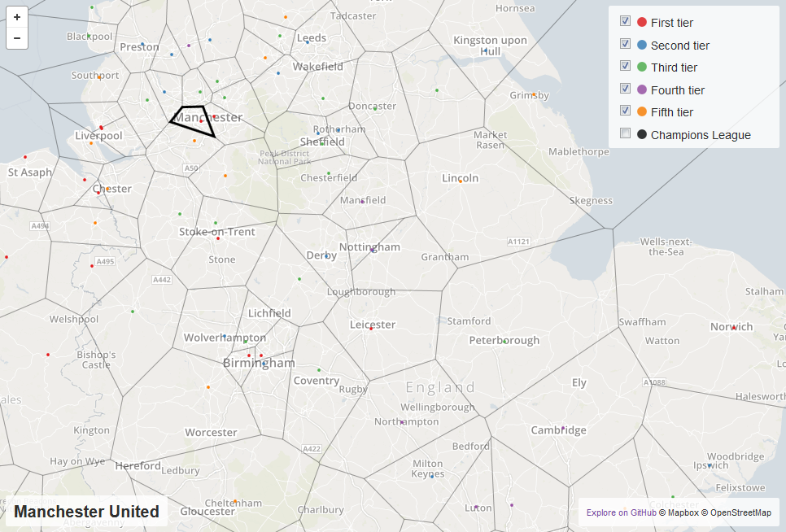This screenshot has width=786, height=532.
Task: Click the black Champions League legend dot
Action: pyautogui.click(x=642, y=134)
